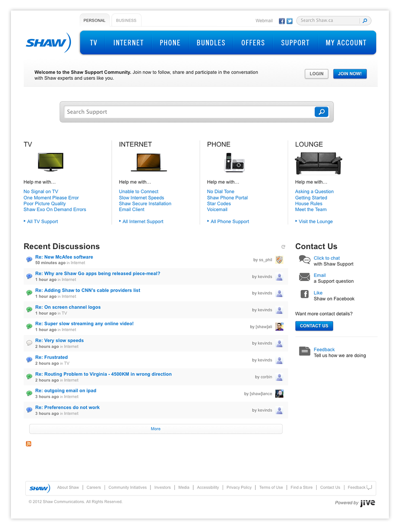Open the Support navigation menu
399x532 pixels.
295,42
